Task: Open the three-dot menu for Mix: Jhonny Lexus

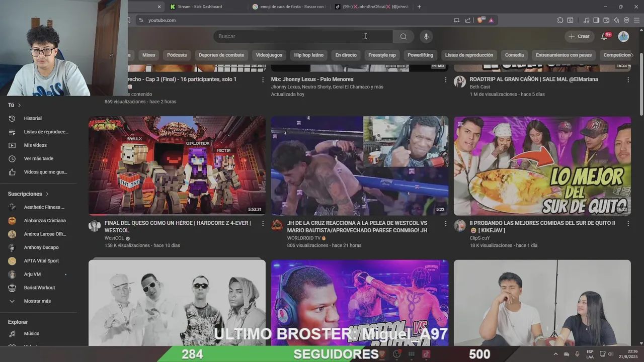Action: tap(445, 79)
